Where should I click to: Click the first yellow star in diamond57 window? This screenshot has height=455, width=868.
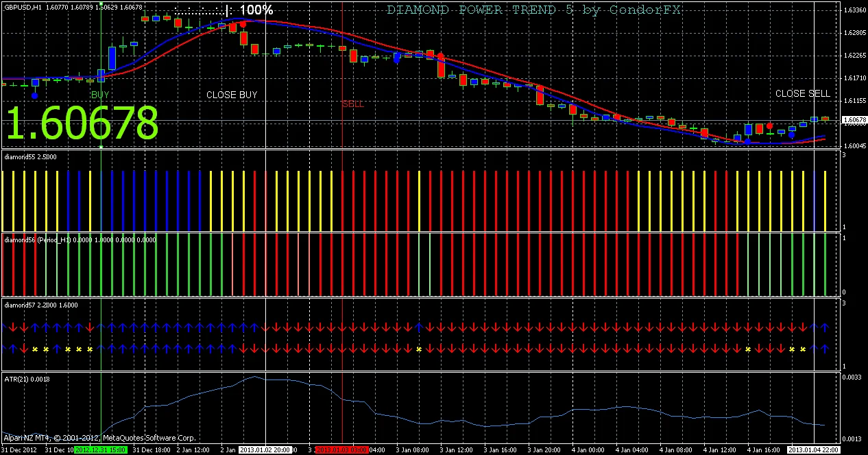point(34,349)
